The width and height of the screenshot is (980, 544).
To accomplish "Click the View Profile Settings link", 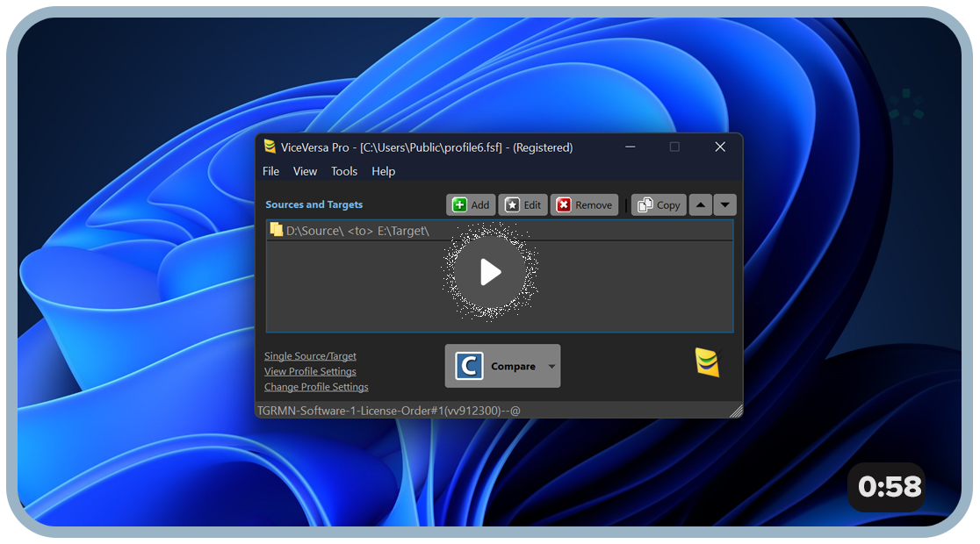I will click(x=310, y=372).
